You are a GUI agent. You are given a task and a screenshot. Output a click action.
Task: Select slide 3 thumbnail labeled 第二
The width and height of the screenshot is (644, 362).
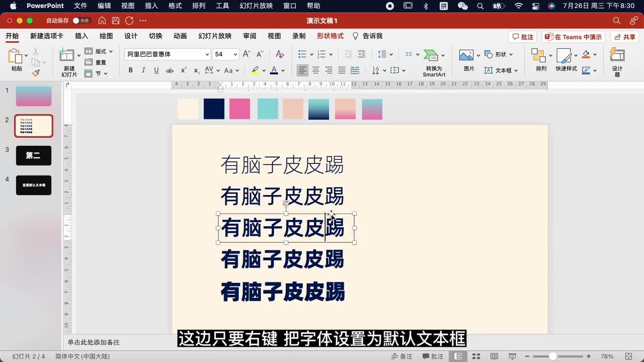tap(33, 155)
